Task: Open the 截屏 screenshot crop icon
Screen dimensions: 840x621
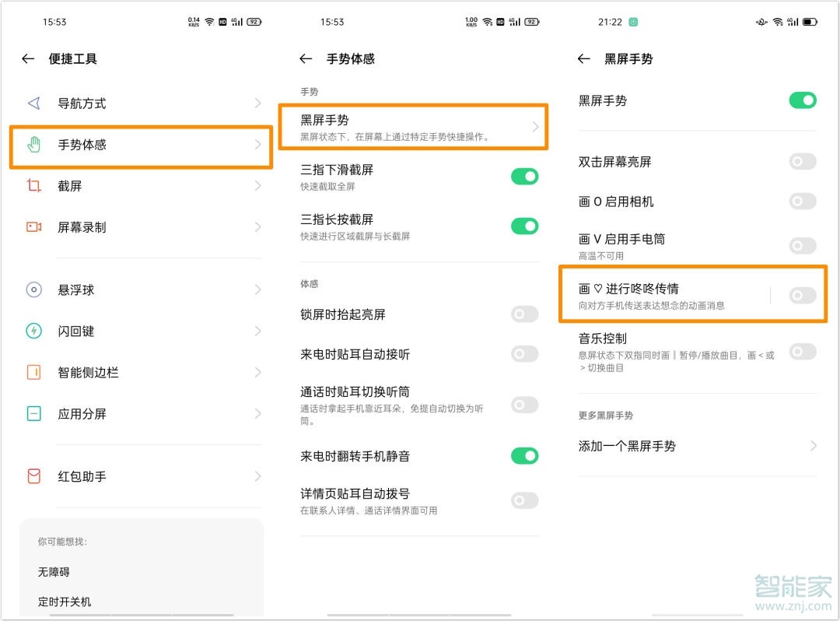Action: [34, 186]
